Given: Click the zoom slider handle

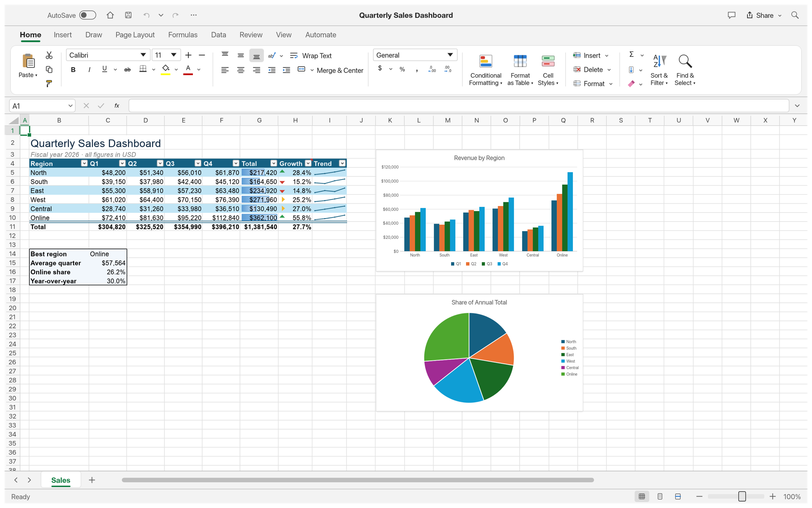Looking at the screenshot, I should 742,496.
